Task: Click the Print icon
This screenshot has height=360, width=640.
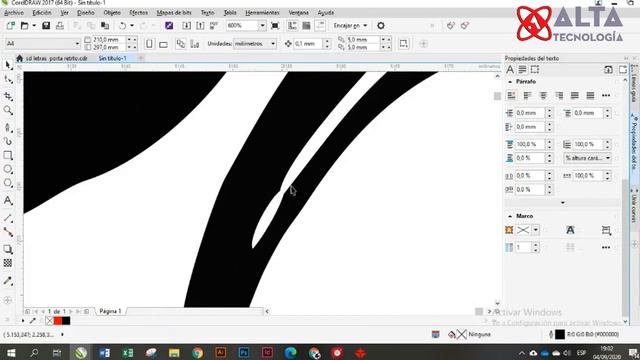Action: [60, 26]
